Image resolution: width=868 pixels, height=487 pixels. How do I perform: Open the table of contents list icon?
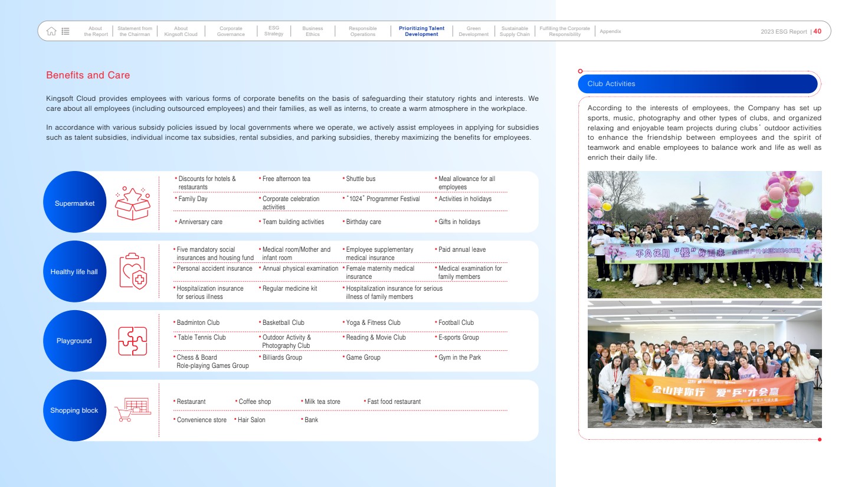coord(65,31)
